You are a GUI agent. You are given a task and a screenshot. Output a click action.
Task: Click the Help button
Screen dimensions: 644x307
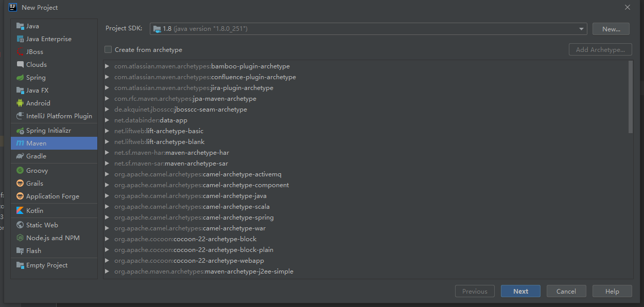(612, 291)
